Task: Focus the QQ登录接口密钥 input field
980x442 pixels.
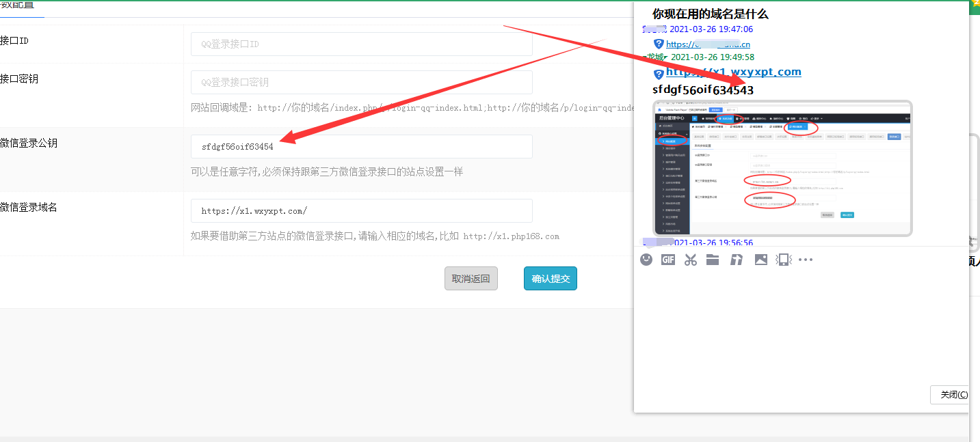Action: point(361,83)
